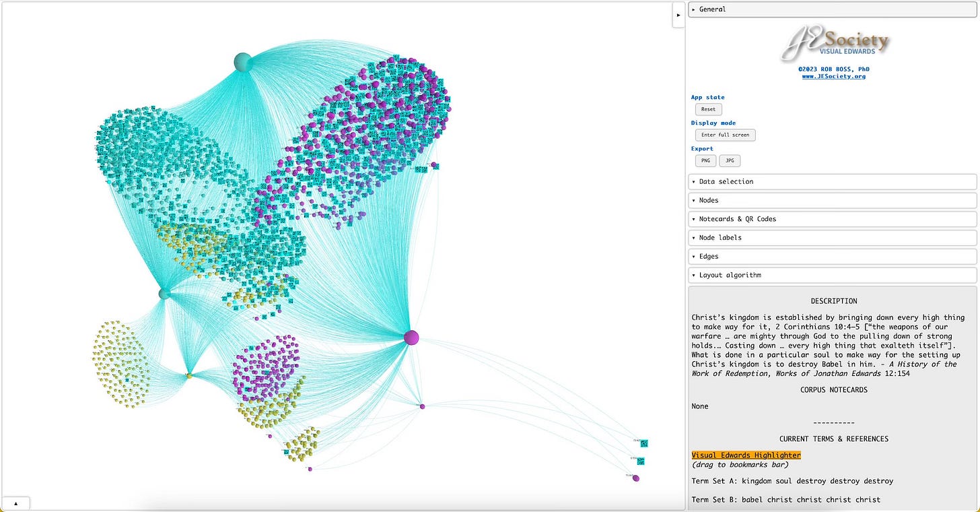Click the Visual Edwards Highlighter bookmarklet link
Screen dimensions: 980x512
746,455
